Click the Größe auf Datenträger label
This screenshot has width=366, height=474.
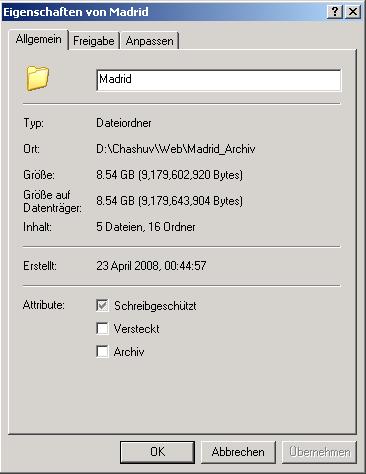tap(52, 201)
